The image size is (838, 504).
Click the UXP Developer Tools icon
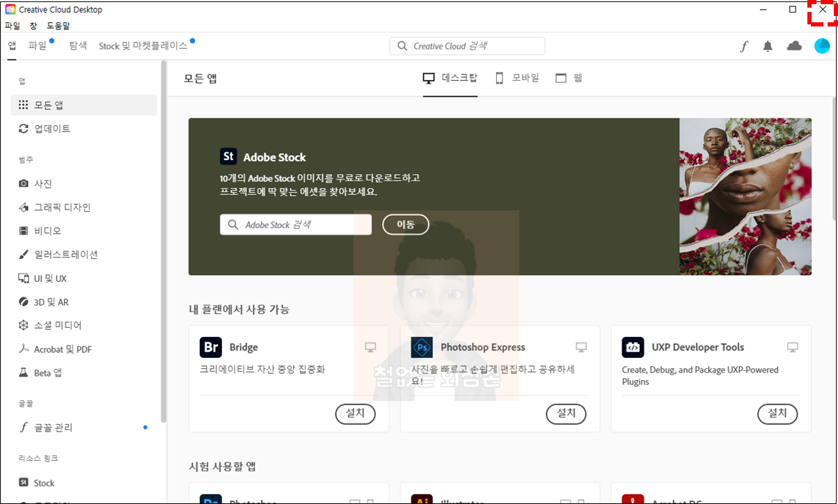(633, 347)
